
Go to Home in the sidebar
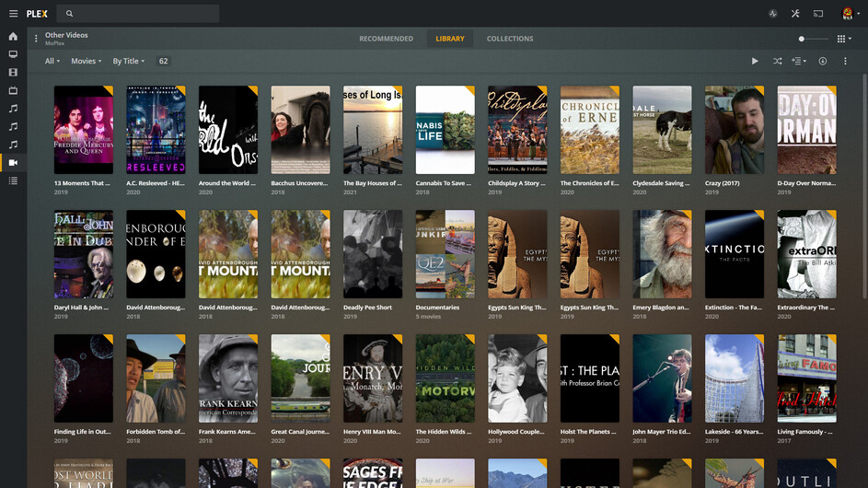coord(13,37)
